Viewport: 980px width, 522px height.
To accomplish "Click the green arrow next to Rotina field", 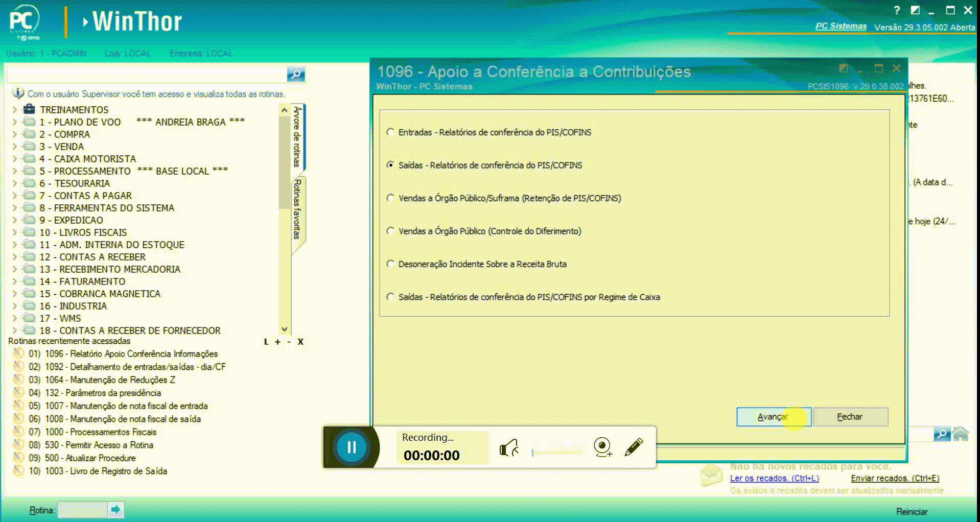I will [x=115, y=509].
